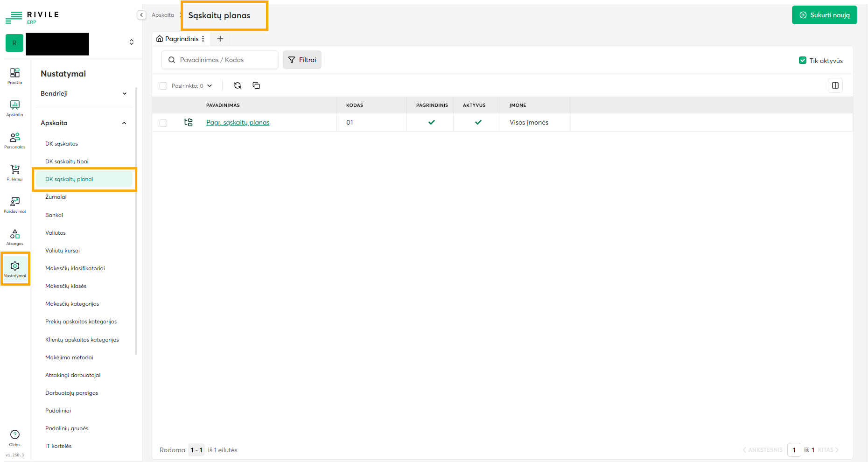Open the company switcher dropdown
868x462 pixels.
click(x=132, y=42)
